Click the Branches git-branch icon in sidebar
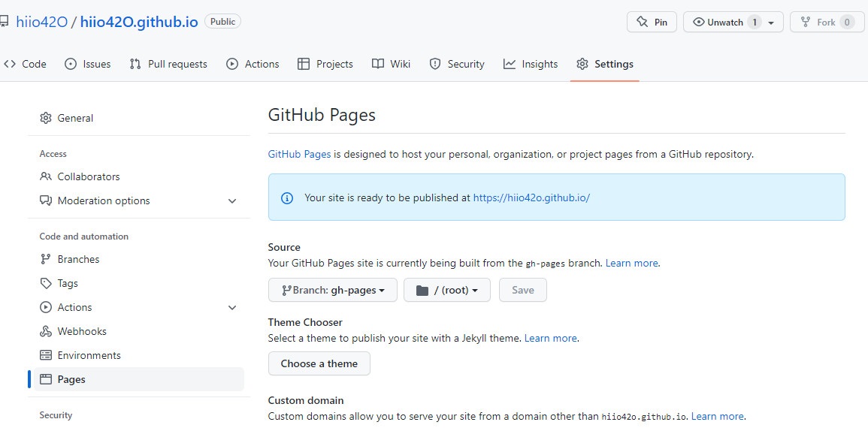Viewport: 868px width, 428px height. click(x=45, y=259)
